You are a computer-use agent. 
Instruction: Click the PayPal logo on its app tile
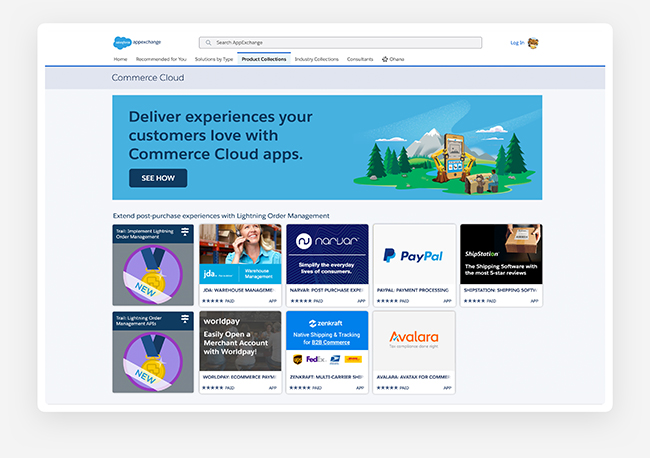[x=414, y=257]
